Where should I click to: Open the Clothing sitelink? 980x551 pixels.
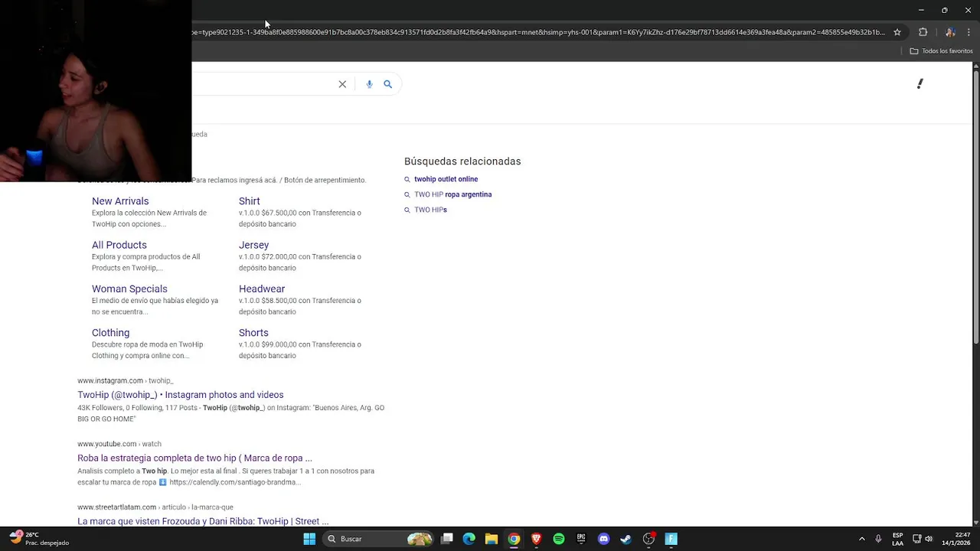(110, 333)
